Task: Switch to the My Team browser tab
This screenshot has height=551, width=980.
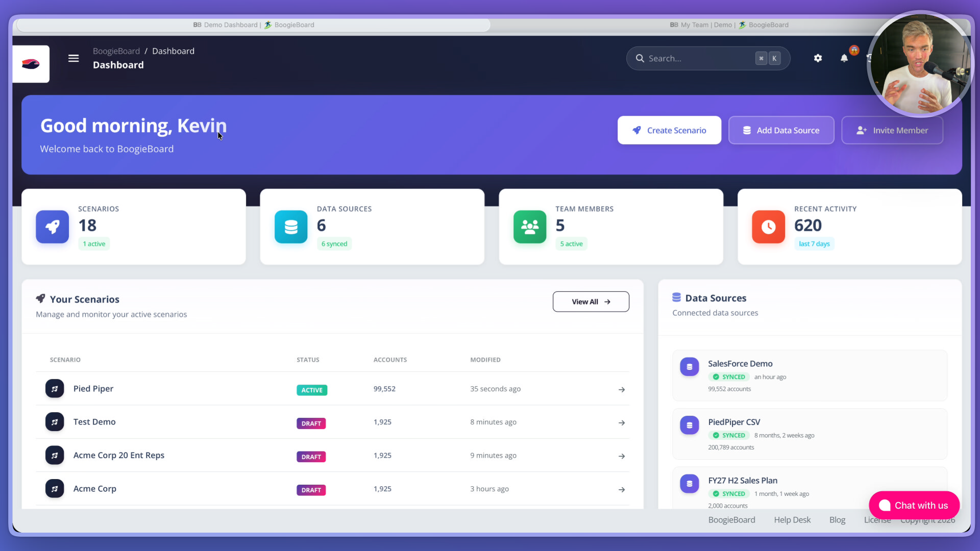Action: [x=729, y=24]
